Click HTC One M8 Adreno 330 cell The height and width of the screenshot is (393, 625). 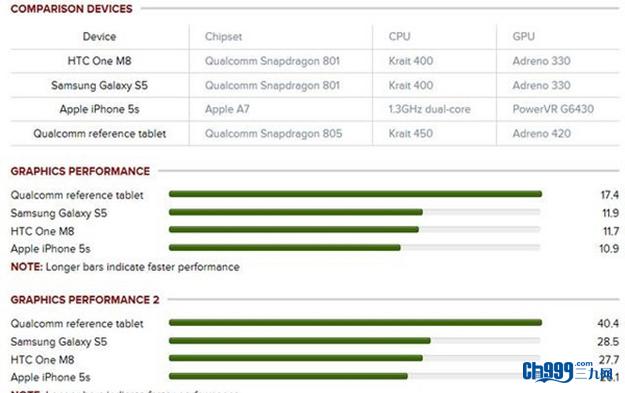click(x=541, y=61)
